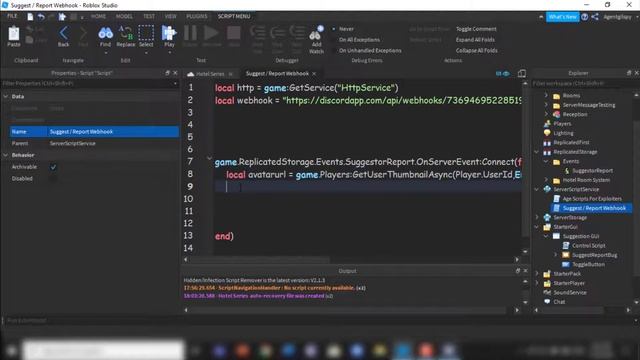Collapse ReplicatedStorage in Explorer
Image resolution: width=640 pixels, height=360 pixels.
click(x=537, y=152)
